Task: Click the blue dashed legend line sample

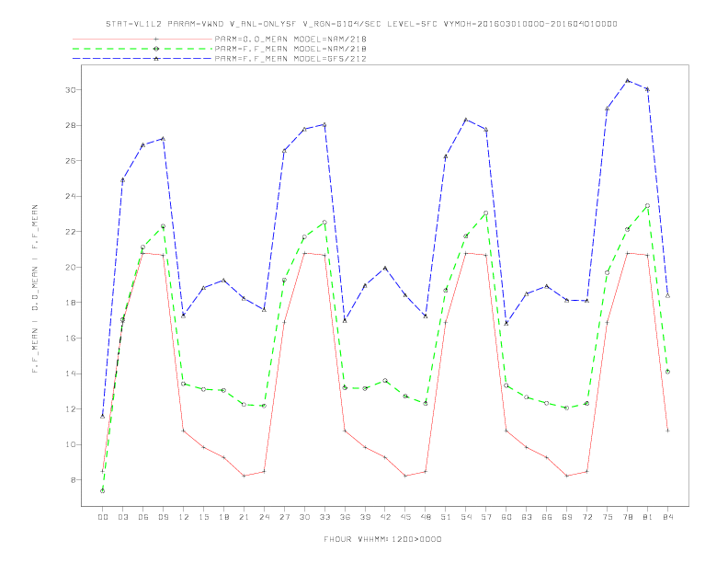Action: click(x=142, y=59)
